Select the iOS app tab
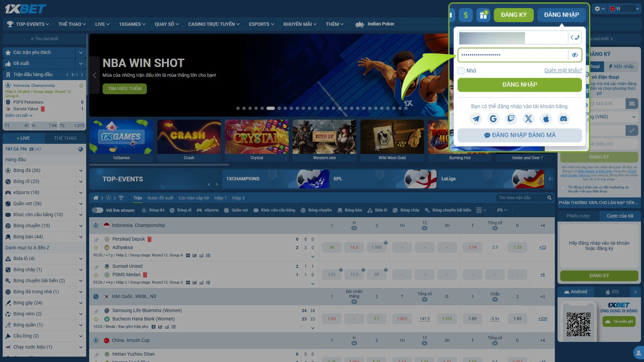The height and width of the screenshot is (362, 644). [612, 292]
